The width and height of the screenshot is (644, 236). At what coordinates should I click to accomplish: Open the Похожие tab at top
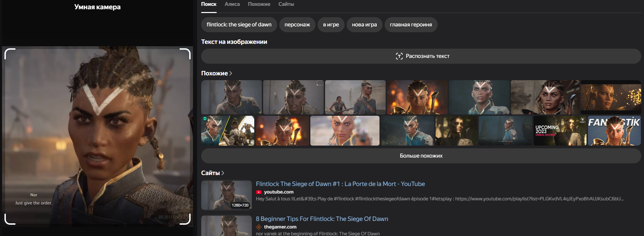[259, 4]
